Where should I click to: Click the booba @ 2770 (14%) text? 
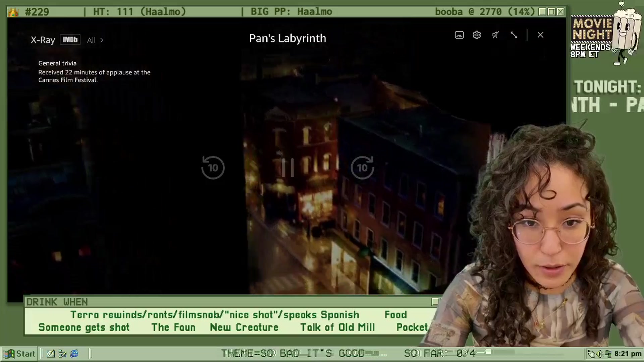coord(485,12)
